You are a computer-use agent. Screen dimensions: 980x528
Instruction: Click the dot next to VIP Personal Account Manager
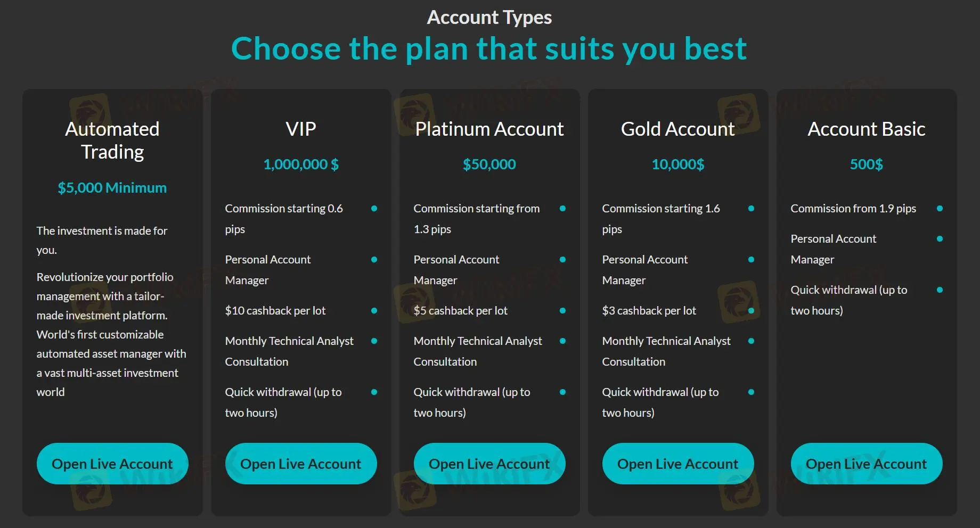[x=375, y=260]
